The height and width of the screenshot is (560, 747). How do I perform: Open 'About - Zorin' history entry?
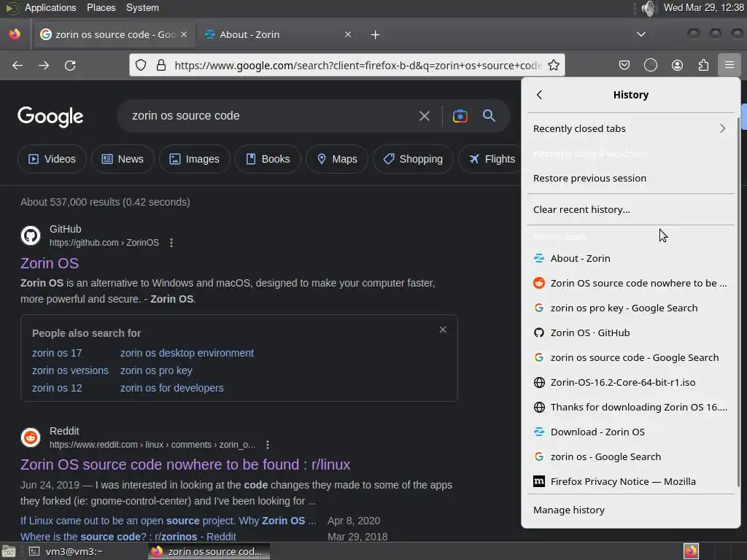[631, 259]
